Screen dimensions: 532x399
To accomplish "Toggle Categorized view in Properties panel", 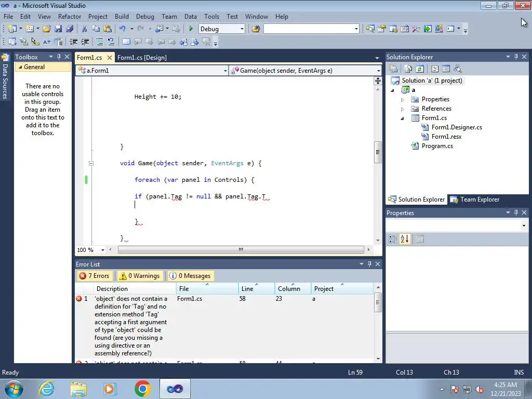I will coord(393,239).
